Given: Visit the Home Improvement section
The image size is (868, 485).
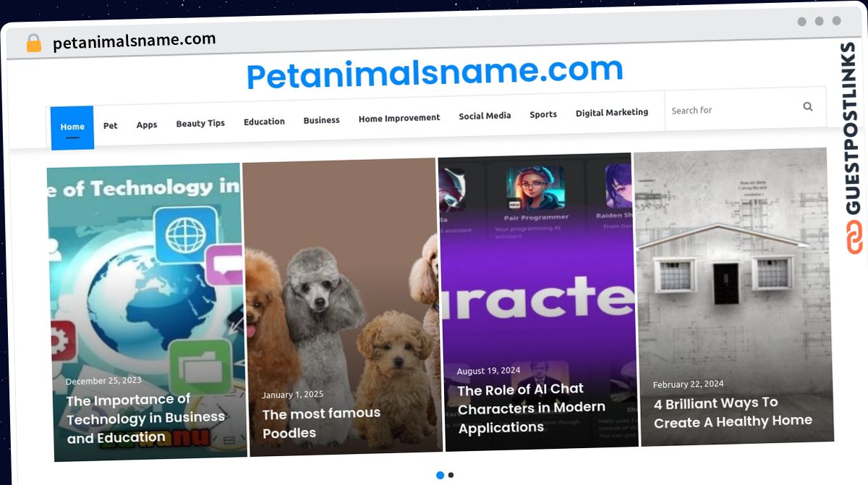Looking at the screenshot, I should tap(399, 118).
